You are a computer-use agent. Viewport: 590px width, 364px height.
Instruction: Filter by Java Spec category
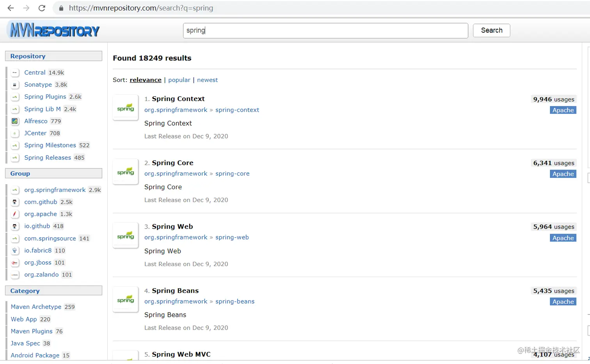pyautogui.click(x=25, y=343)
